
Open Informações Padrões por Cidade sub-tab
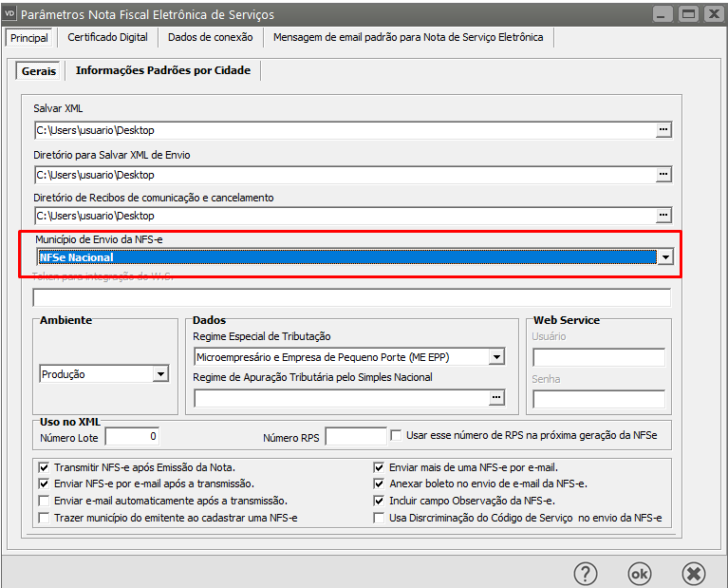[x=163, y=70]
